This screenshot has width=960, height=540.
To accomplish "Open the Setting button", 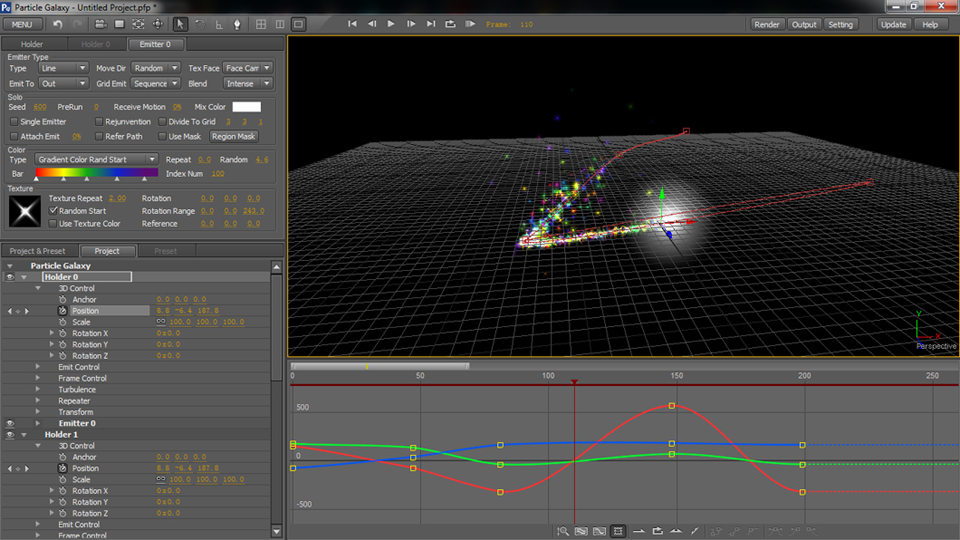I will [x=840, y=24].
